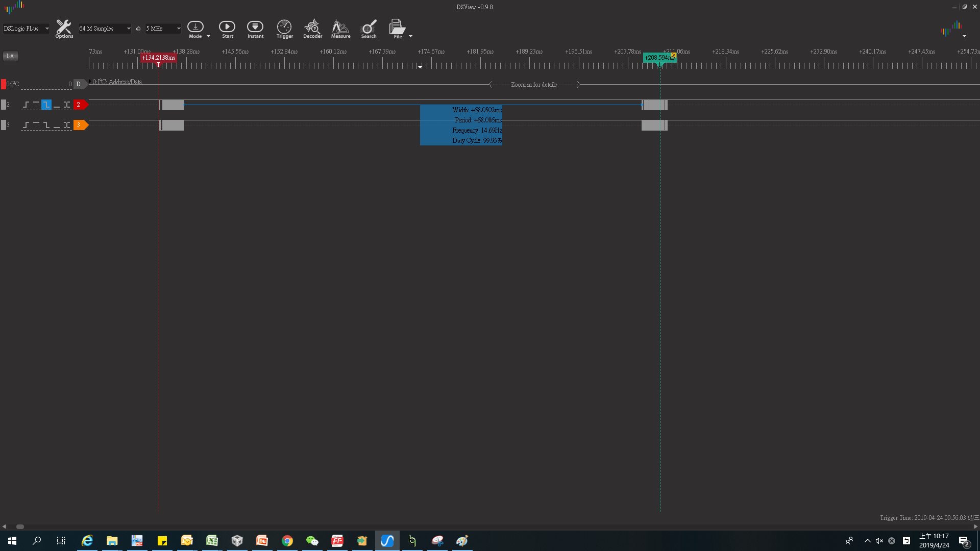Click channel 2 gray color swatch

(x=4, y=105)
